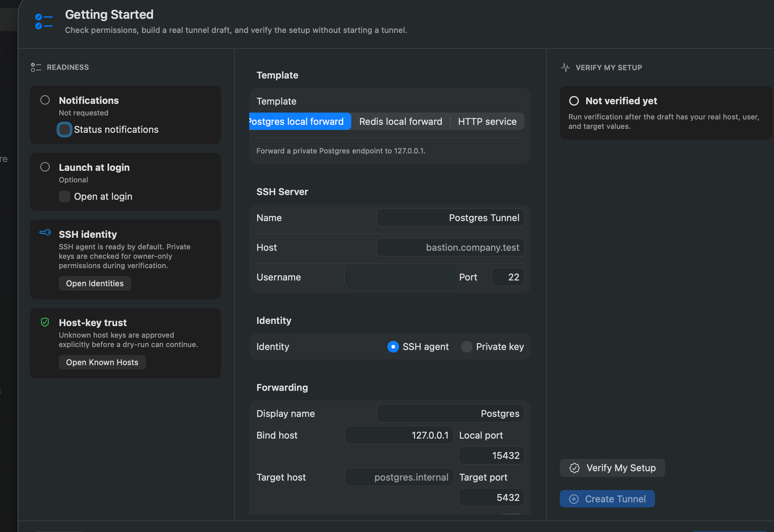Click the Create Tunnel button
Image resolution: width=774 pixels, height=532 pixels.
(607, 499)
